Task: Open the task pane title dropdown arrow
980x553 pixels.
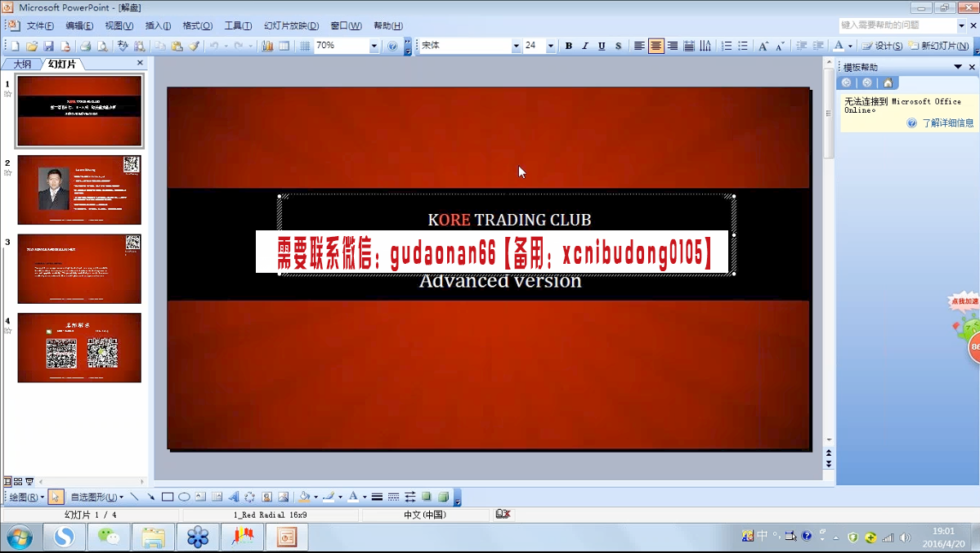Action: click(957, 66)
